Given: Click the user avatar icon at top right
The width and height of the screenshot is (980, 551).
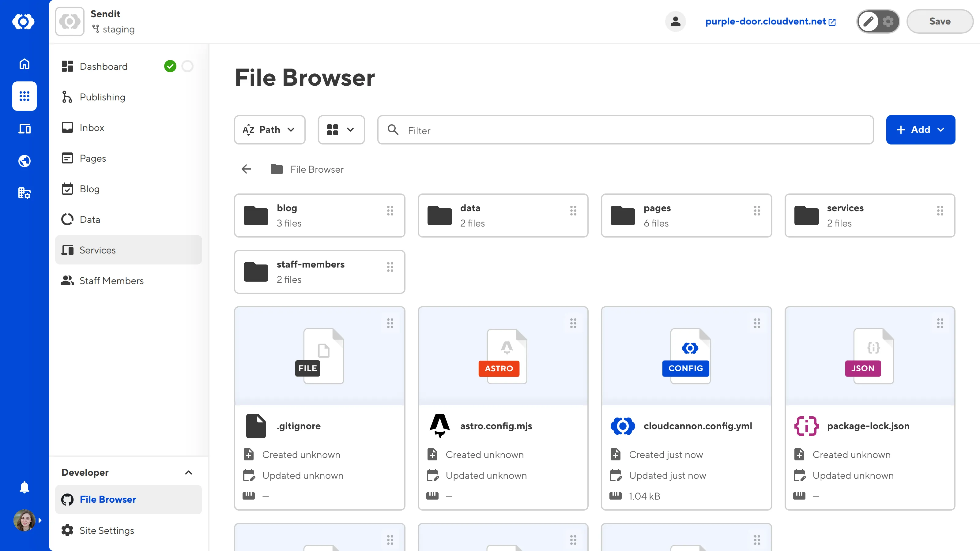Looking at the screenshot, I should [675, 21].
